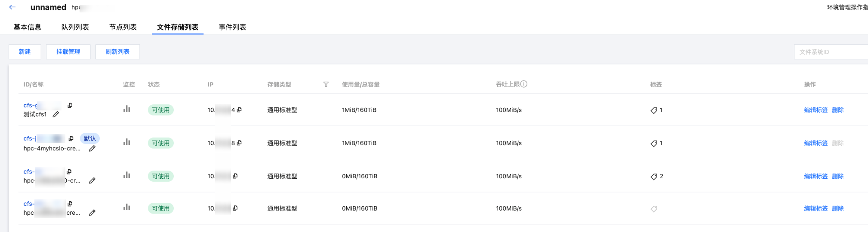Show info tooltip for 吞吐上限
This screenshot has height=232, width=868.
(x=524, y=84)
